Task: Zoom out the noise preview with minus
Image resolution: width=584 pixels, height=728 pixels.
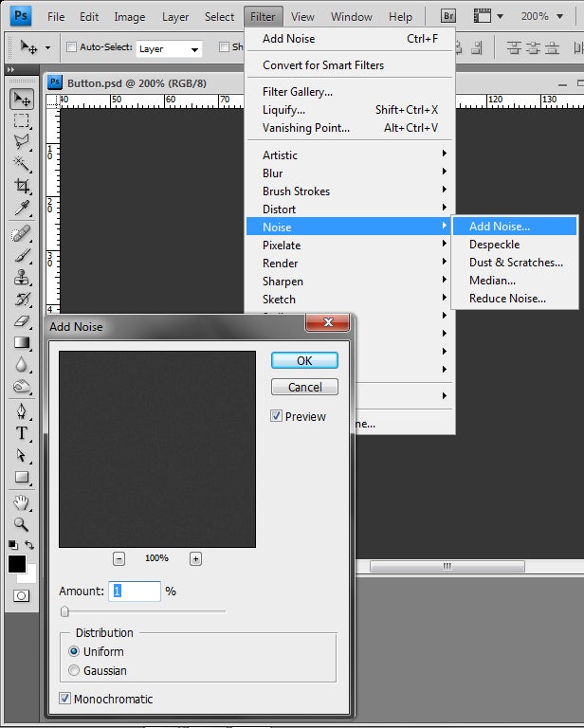Action: point(119,558)
